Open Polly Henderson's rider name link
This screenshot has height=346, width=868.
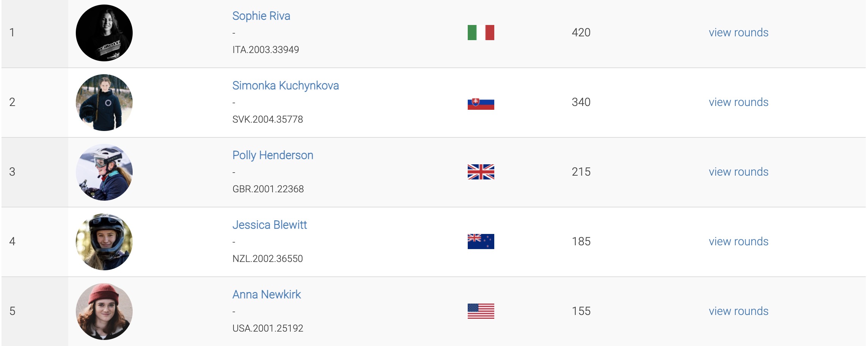[273, 155]
